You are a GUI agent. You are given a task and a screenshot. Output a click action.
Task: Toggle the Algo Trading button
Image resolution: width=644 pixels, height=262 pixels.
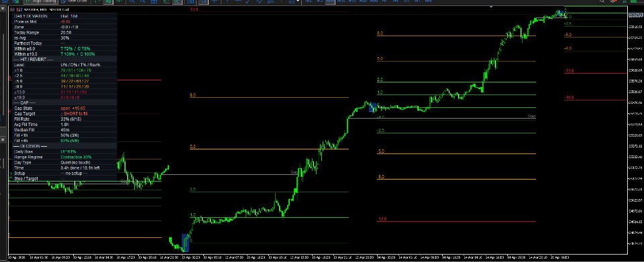40,1
